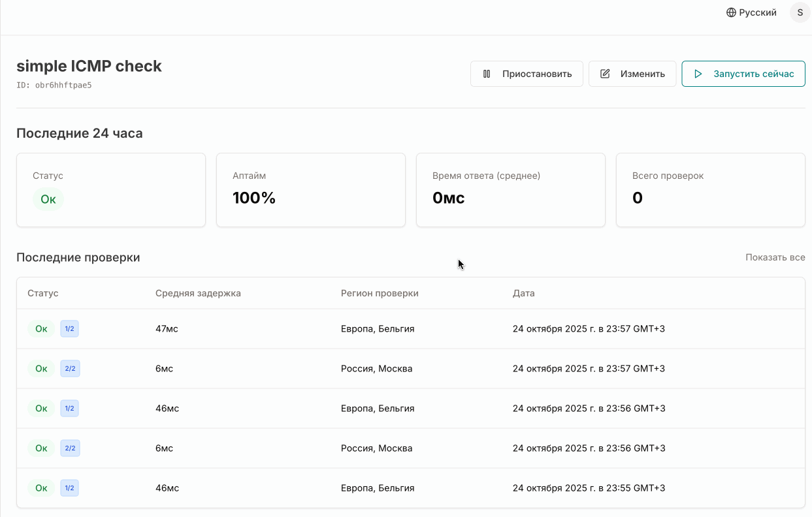Select the 47мс Бельгия check row
The width and height of the screenshot is (812, 517).
[x=410, y=329]
